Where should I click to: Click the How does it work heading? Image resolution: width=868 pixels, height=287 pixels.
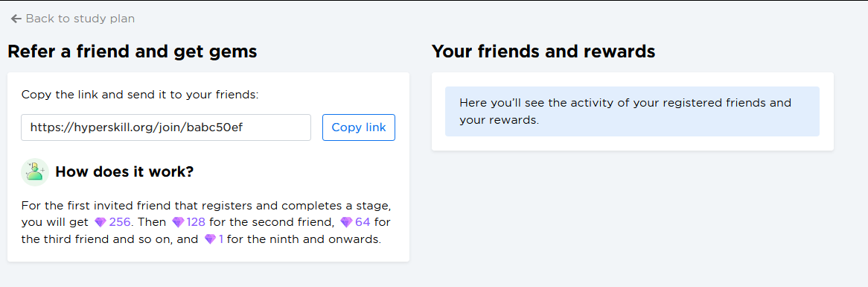click(124, 171)
